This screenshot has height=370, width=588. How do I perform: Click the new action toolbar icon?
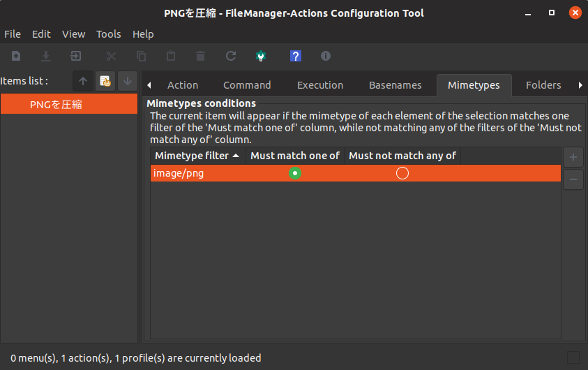click(16, 56)
